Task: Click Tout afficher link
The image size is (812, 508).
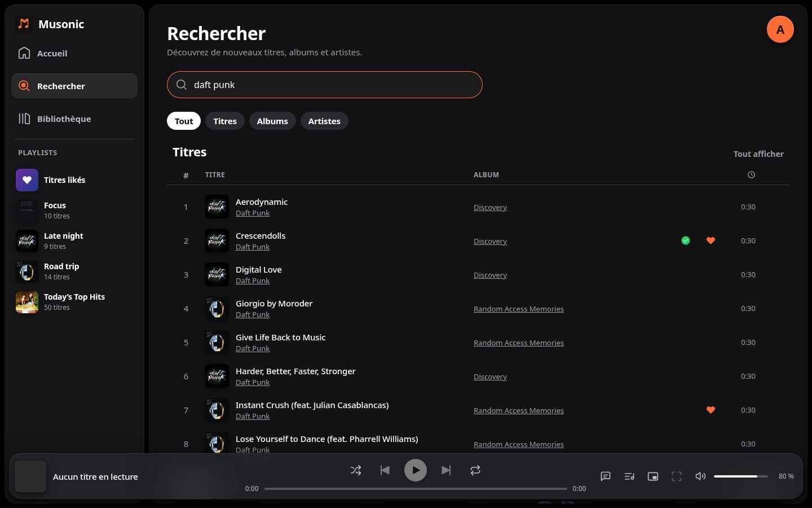Action: (758, 154)
